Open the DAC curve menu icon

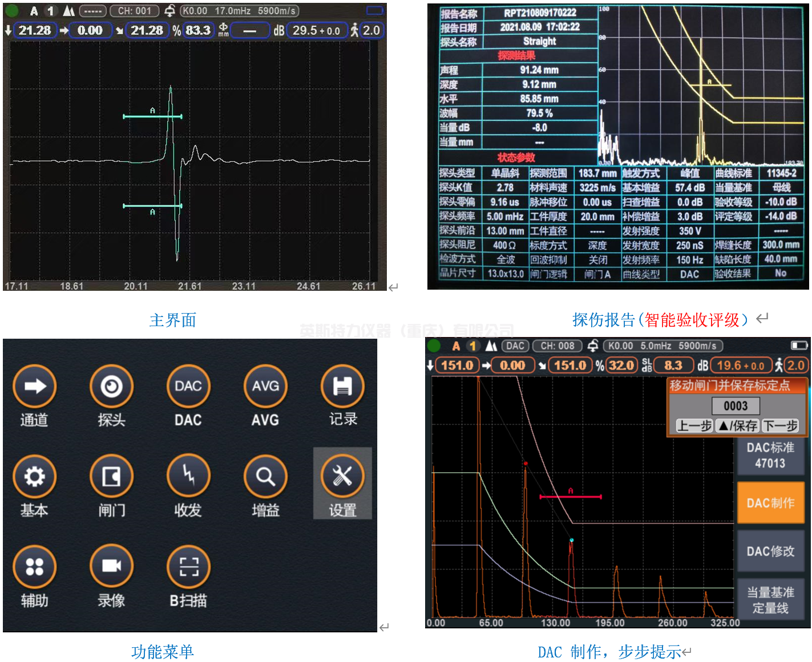(x=188, y=387)
